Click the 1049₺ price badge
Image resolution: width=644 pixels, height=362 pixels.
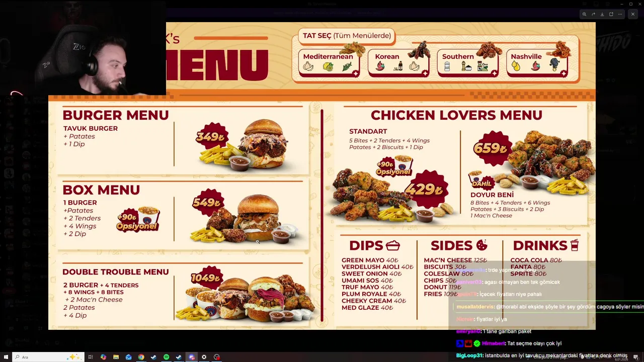(206, 278)
